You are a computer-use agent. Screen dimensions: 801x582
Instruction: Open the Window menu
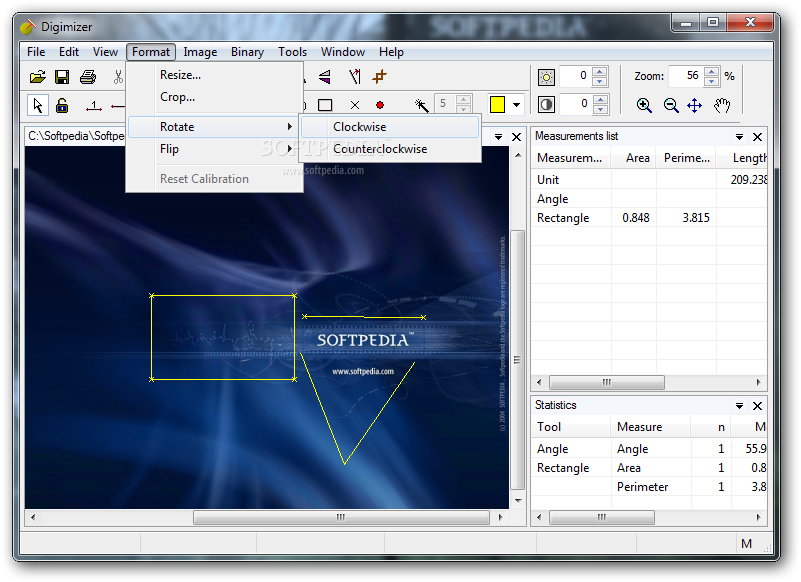click(x=343, y=52)
